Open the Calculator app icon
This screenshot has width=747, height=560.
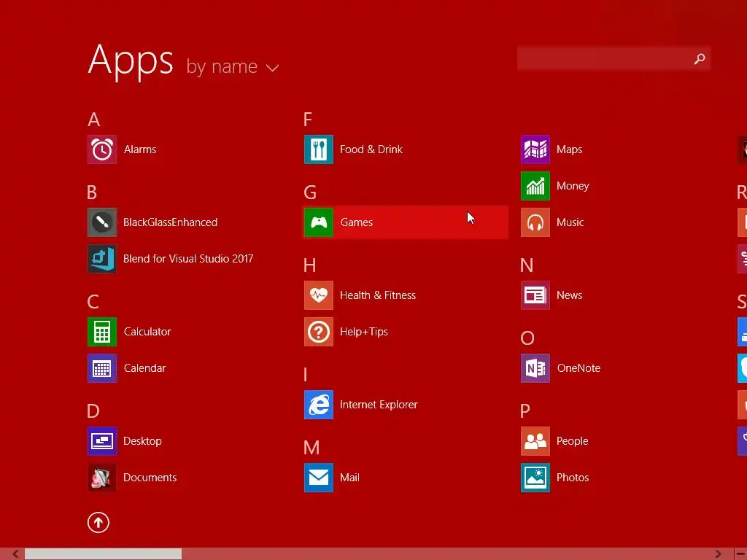pyautogui.click(x=102, y=332)
